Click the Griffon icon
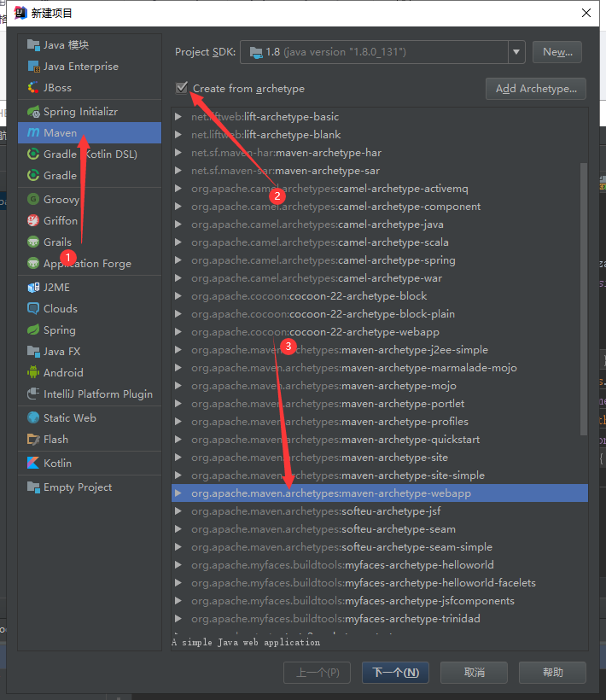This screenshot has width=606, height=700. click(x=33, y=220)
